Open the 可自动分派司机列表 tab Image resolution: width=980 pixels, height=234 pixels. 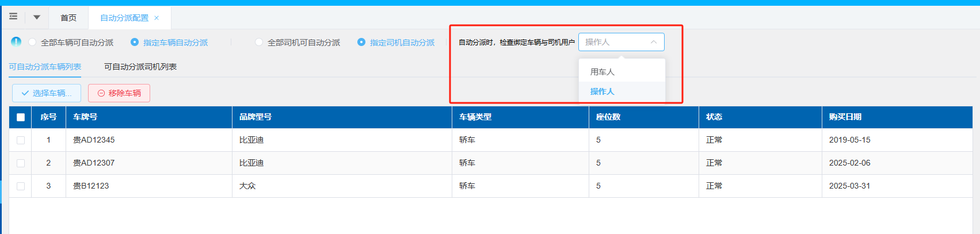(140, 67)
